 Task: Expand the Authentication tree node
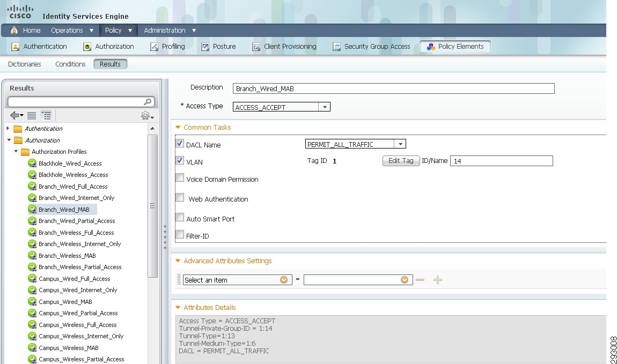[x=8, y=128]
